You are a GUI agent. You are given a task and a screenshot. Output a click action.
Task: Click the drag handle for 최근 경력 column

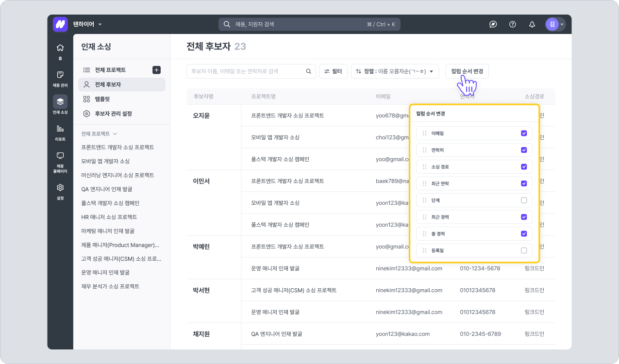pos(424,217)
